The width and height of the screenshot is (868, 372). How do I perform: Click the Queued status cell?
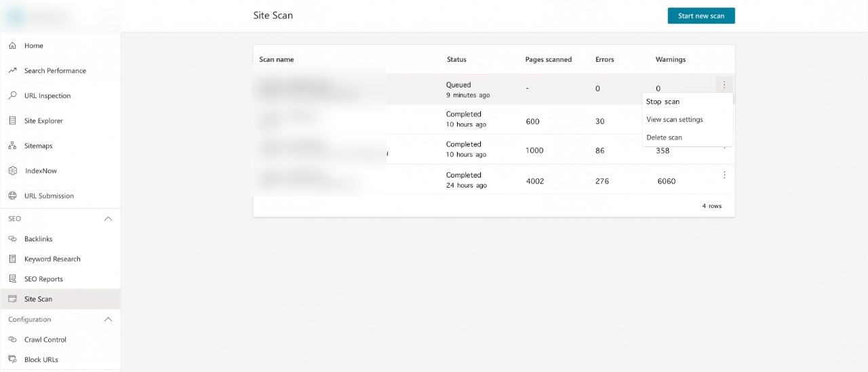click(x=468, y=90)
